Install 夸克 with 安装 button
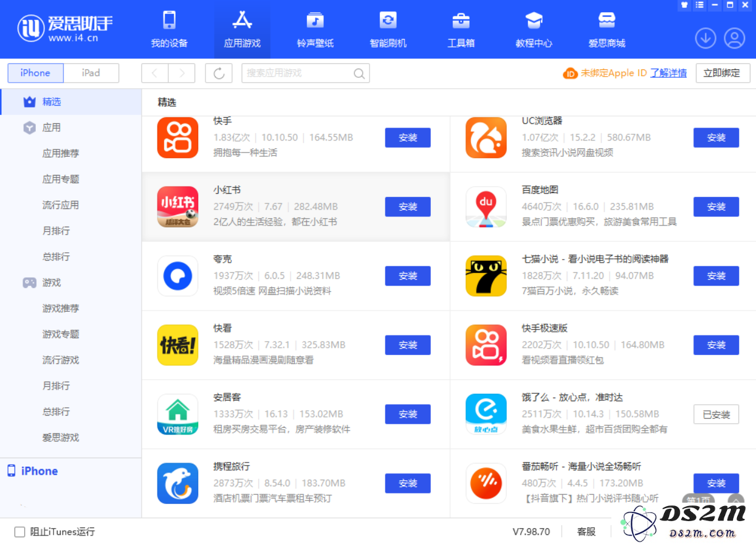This screenshot has width=756, height=544. click(x=408, y=276)
